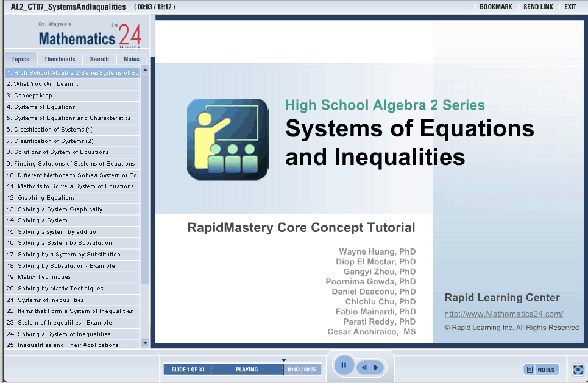
Task: Select topic 19 Matrix Techniques
Action: [x=44, y=277]
